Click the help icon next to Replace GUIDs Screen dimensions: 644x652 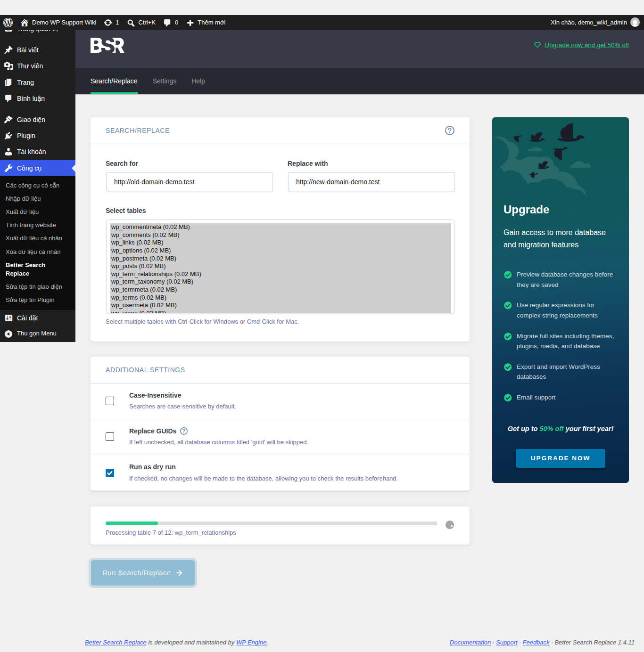(184, 431)
